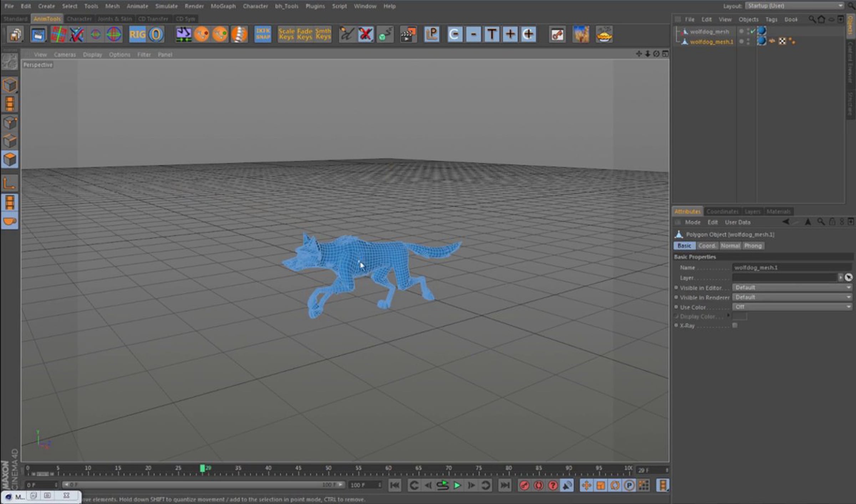Click the red grid with green line icon
856x504 pixels.
click(x=58, y=35)
